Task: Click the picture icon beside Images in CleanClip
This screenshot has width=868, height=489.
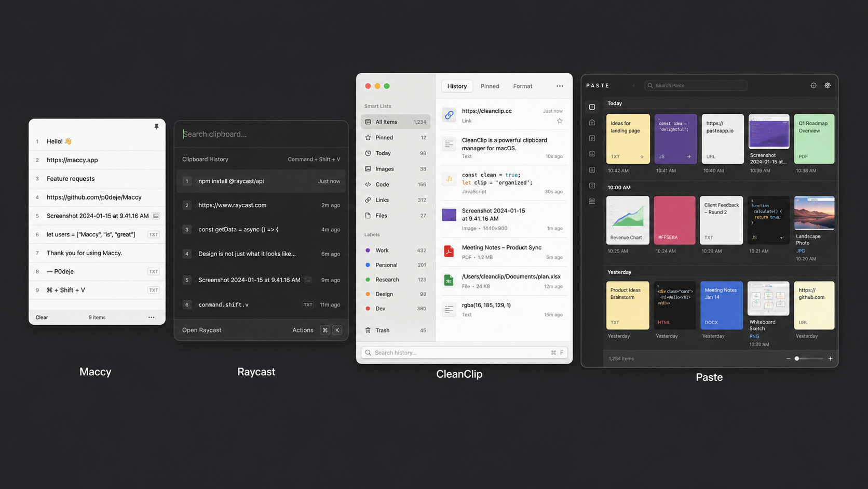Action: coord(368,169)
